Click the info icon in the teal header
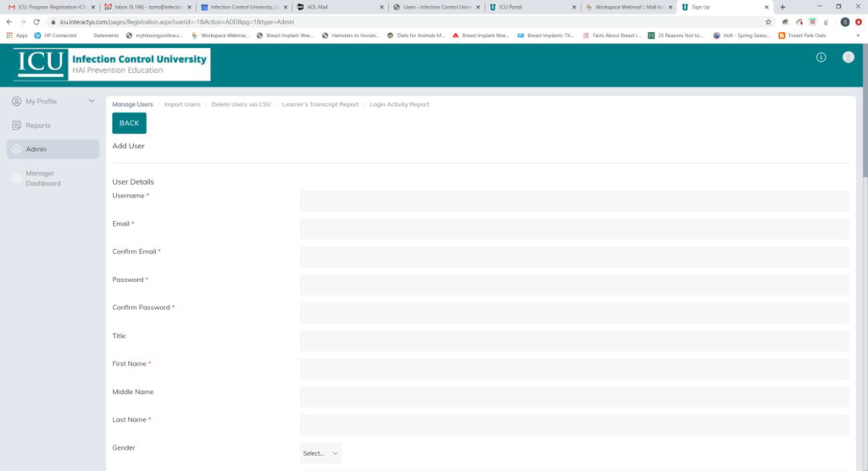The image size is (868, 471). 821,58
